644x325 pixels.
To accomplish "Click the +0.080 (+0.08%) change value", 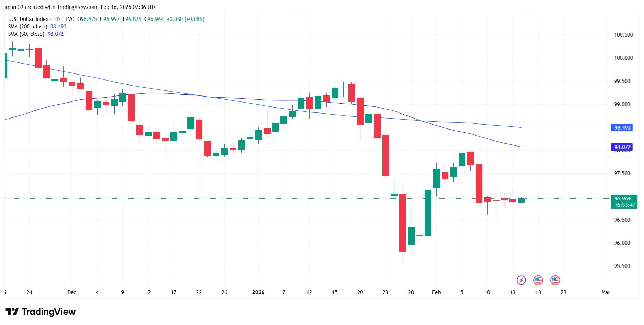I will click(186, 19).
